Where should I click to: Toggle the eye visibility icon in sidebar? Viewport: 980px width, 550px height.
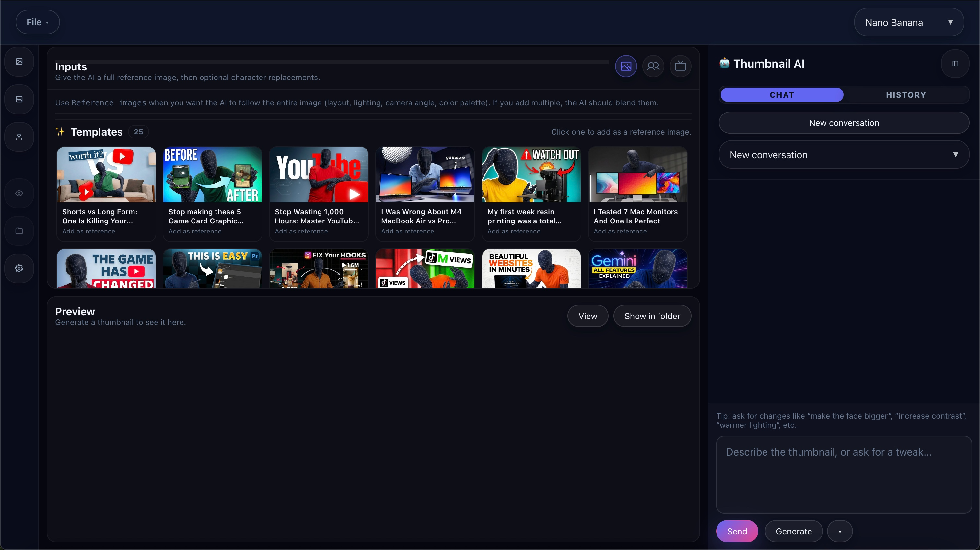click(x=19, y=193)
